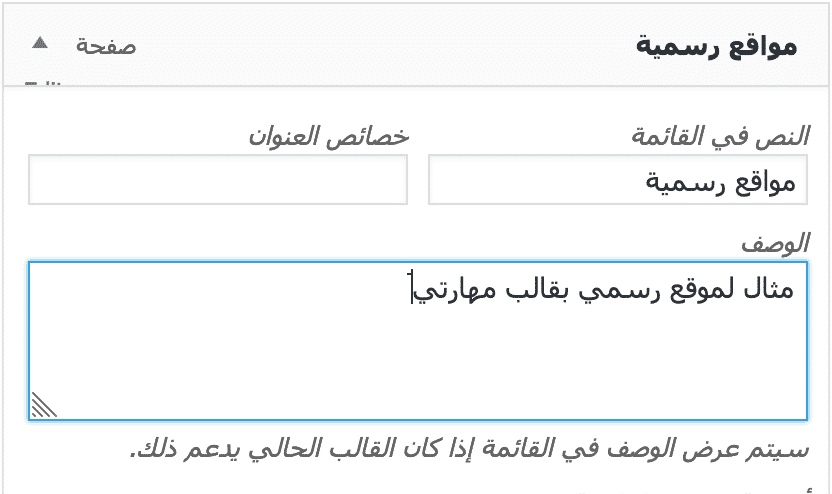Click the النص في القائمة field label
Screen dimensions: 832x494
(720, 136)
